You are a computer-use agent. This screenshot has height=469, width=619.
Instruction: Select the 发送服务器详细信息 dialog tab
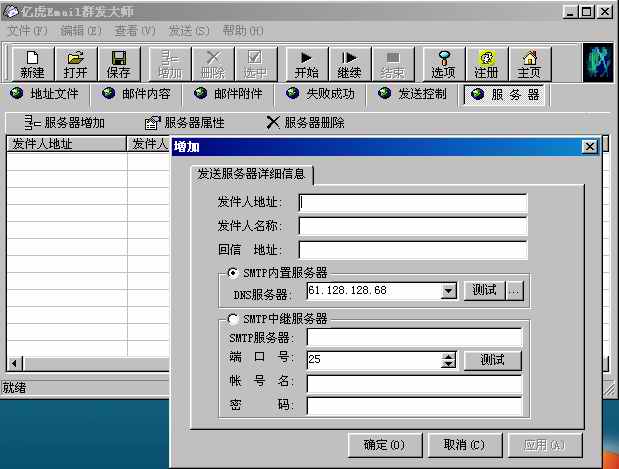click(x=251, y=174)
